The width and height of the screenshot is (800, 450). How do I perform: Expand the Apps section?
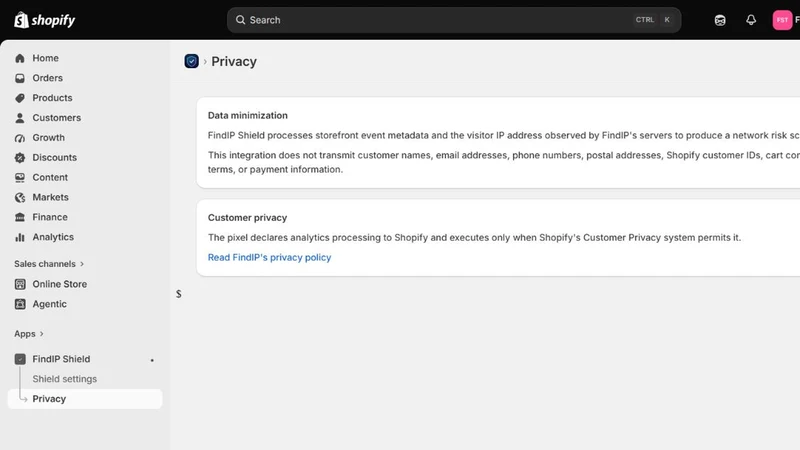click(x=29, y=334)
